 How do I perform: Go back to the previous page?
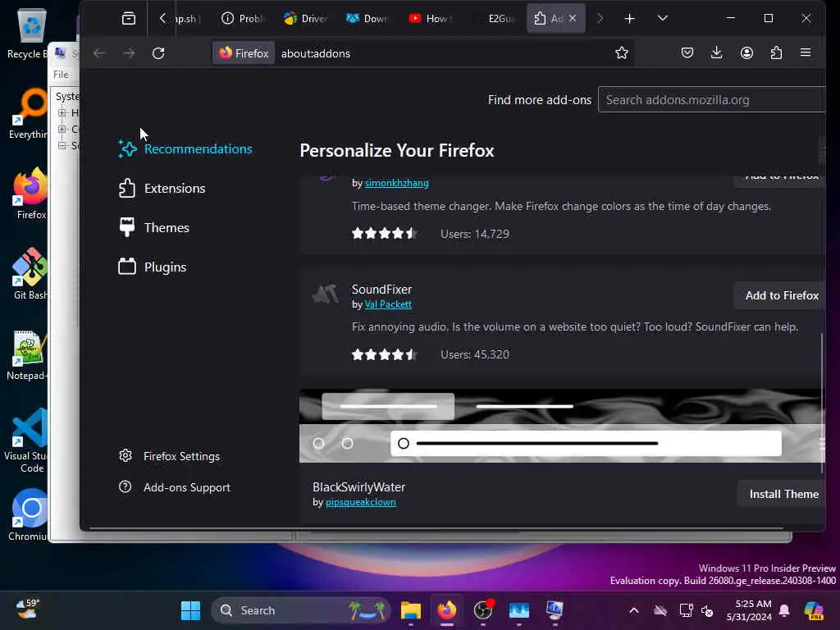(99, 53)
